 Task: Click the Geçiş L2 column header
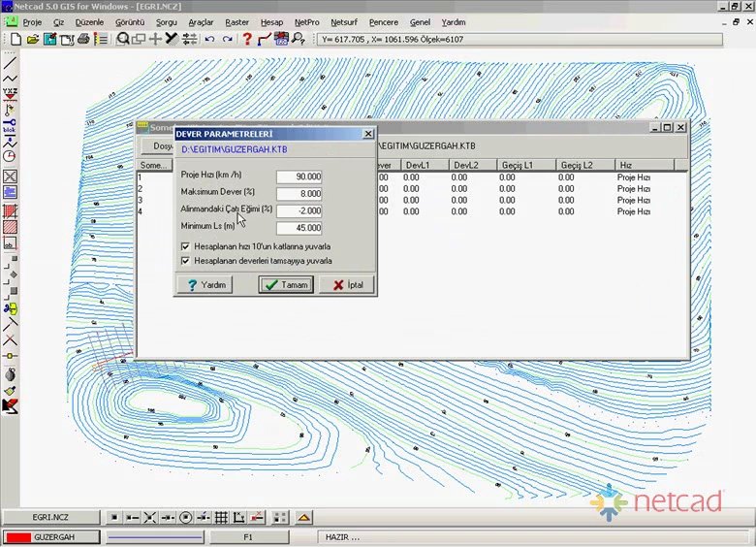[x=585, y=165]
